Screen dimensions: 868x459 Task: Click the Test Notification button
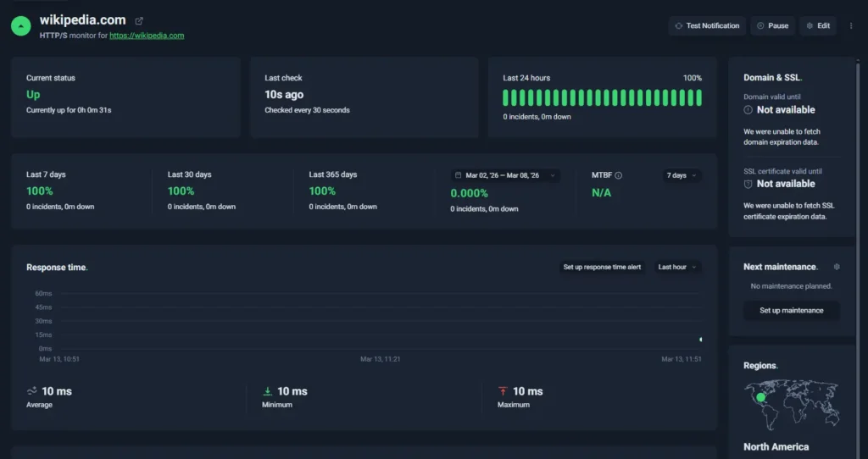707,26
